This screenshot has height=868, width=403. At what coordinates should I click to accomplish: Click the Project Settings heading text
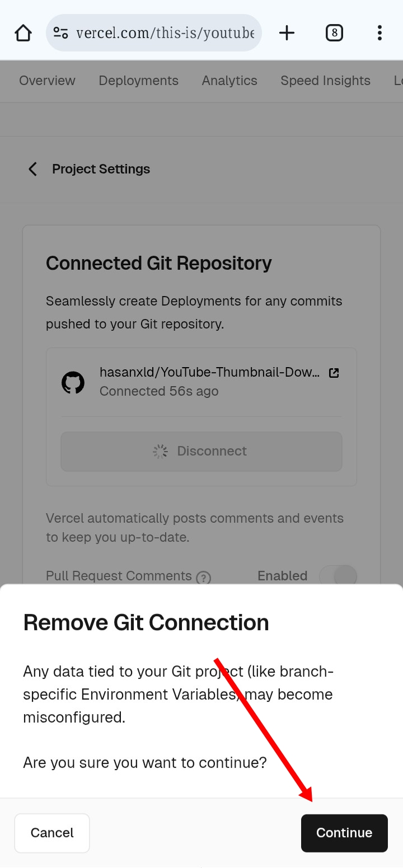101,169
